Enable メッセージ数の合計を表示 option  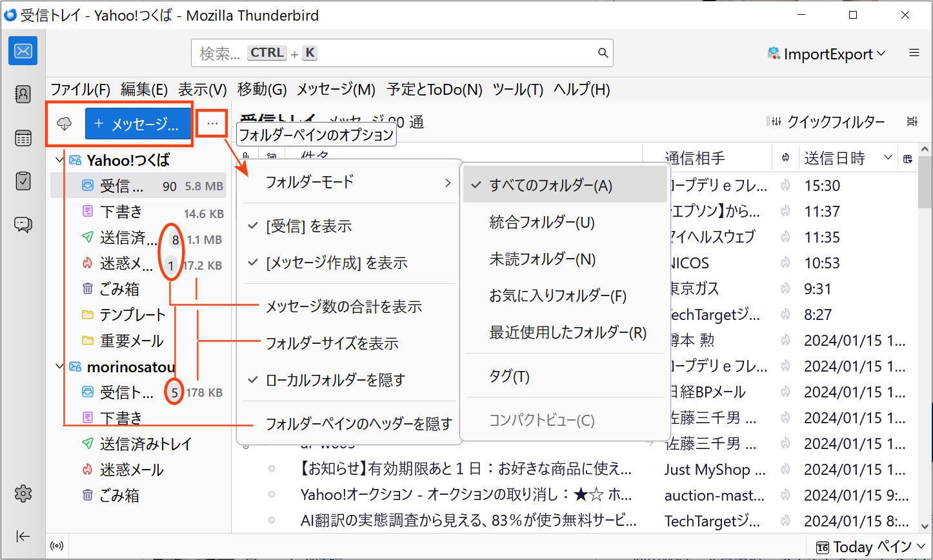click(344, 306)
